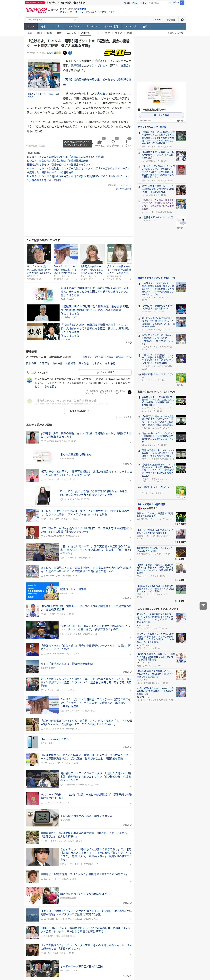Select the エンタメ category tab
This screenshot has width=210, height=980.
(71, 33)
